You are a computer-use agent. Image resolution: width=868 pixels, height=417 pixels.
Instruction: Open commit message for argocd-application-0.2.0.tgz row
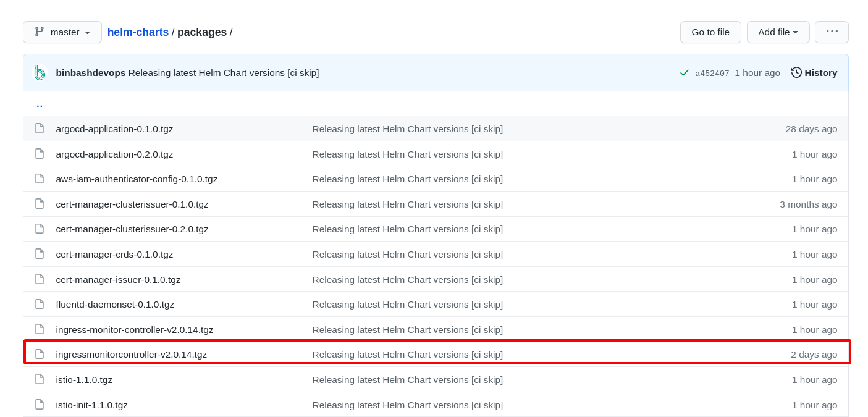click(408, 154)
